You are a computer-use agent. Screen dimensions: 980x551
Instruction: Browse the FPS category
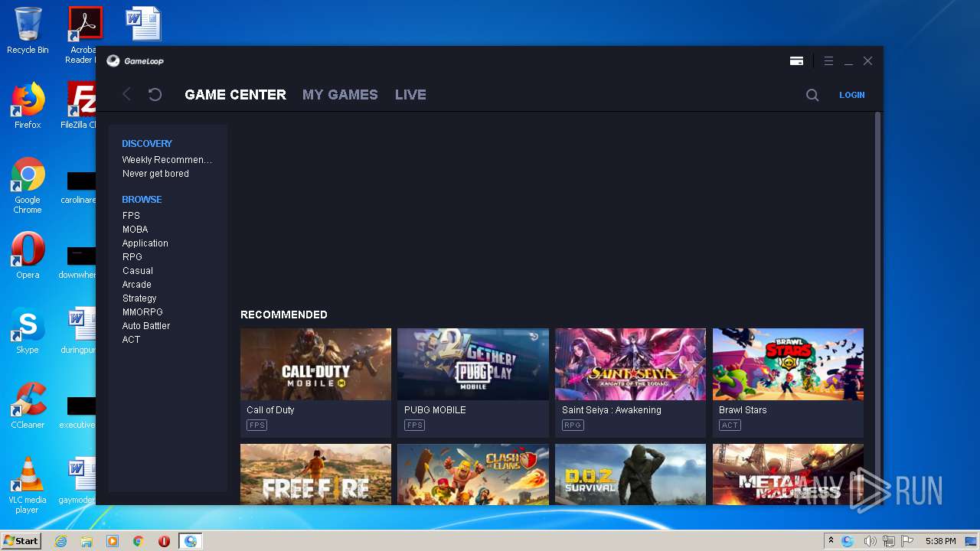tap(131, 216)
